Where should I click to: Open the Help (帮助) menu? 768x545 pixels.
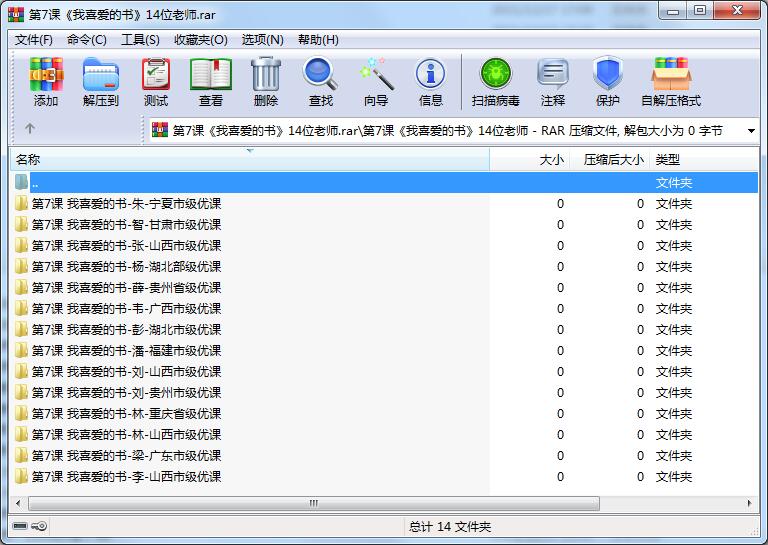318,40
